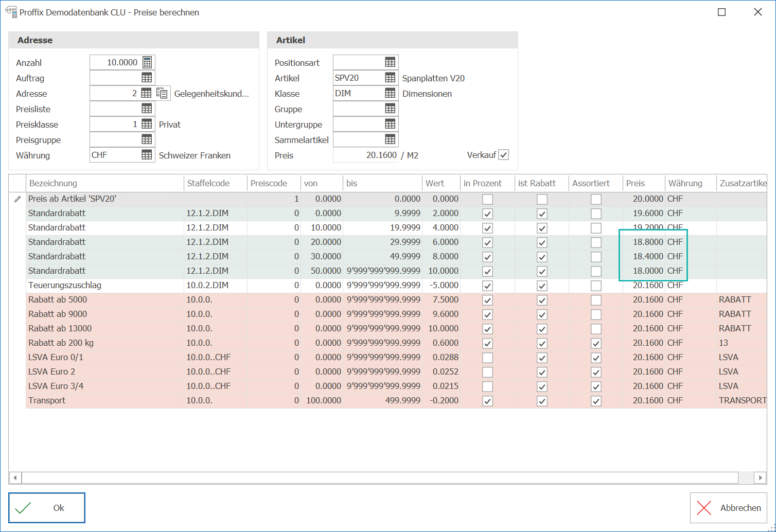
Task: Open lookup table icon for Preisliste
Action: 147,109
